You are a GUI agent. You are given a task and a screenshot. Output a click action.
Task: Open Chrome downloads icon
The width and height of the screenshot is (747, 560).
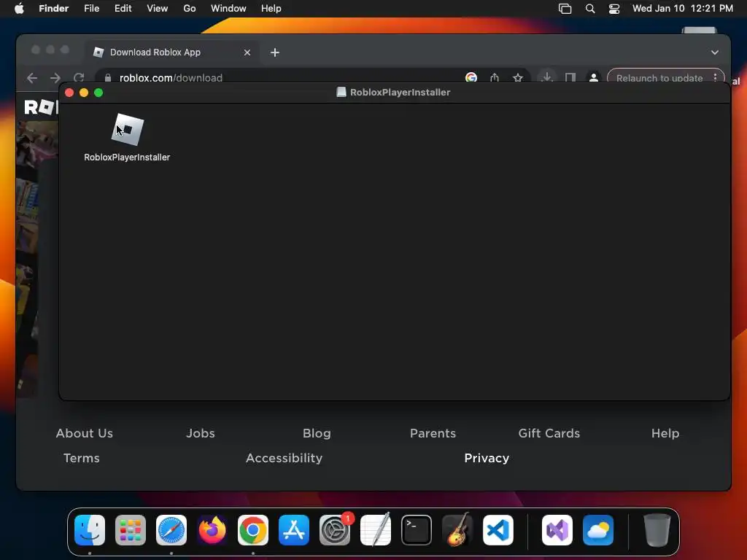[547, 77]
